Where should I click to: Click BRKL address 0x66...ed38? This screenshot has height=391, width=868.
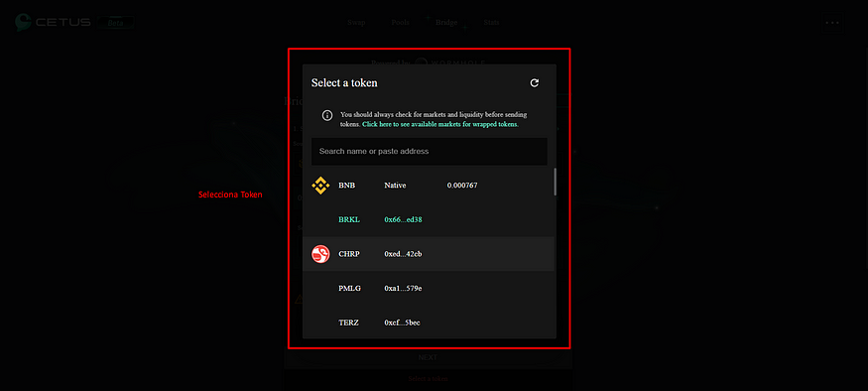403,220
